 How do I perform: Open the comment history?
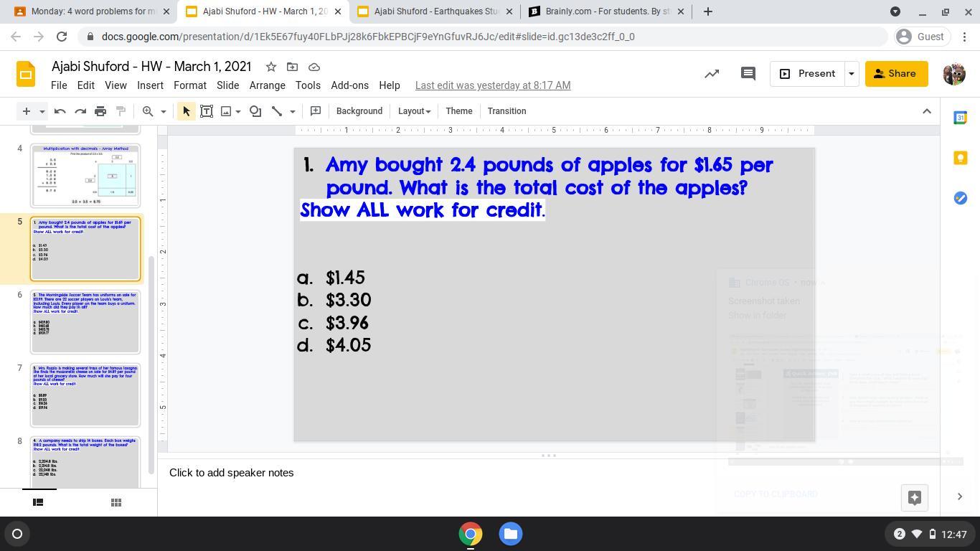coord(748,74)
